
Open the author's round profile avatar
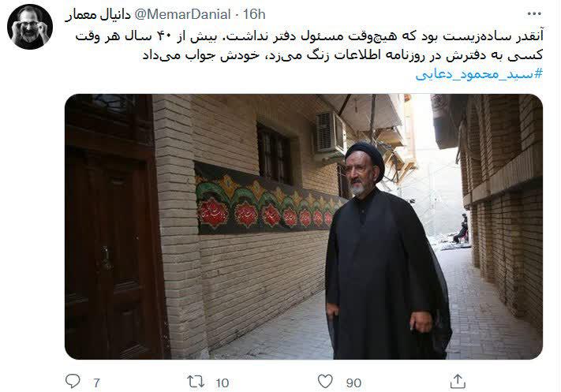coord(30,27)
